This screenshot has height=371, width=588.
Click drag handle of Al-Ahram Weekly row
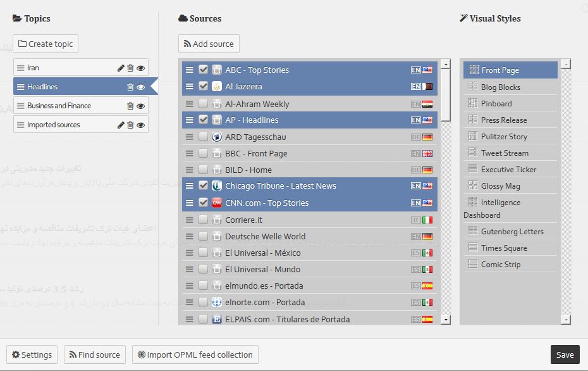pos(190,104)
